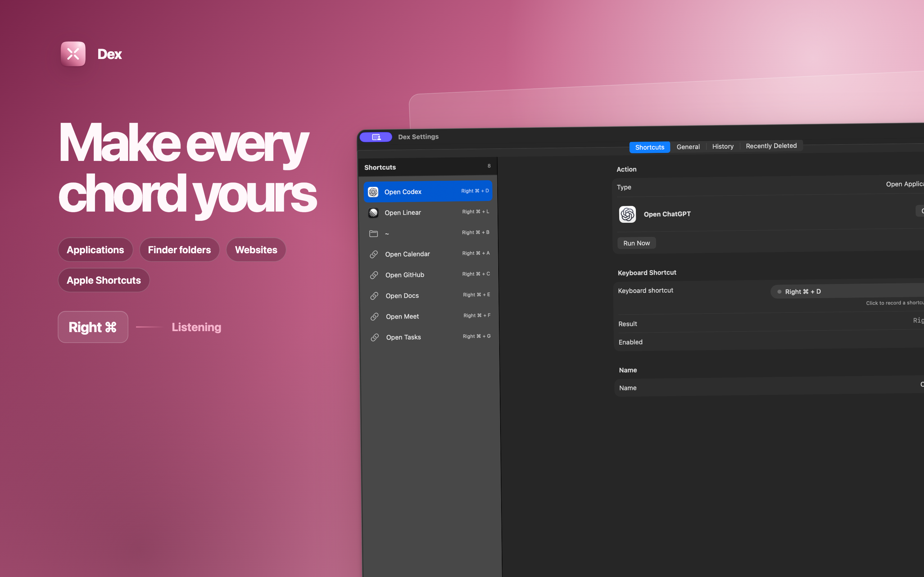924x577 pixels.
Task: Select the Open Codex ChatGPT icon
Action: [373, 192]
